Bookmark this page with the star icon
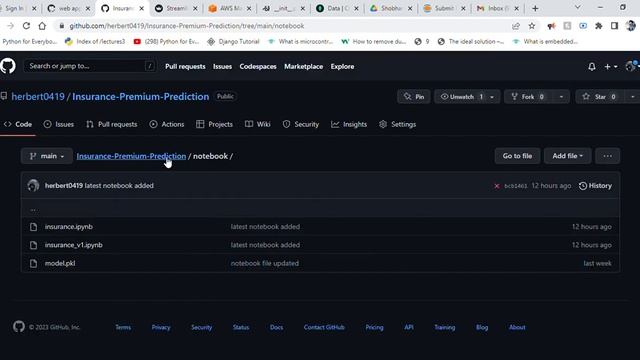Viewport: 640px width, 360px height. pos(531,26)
